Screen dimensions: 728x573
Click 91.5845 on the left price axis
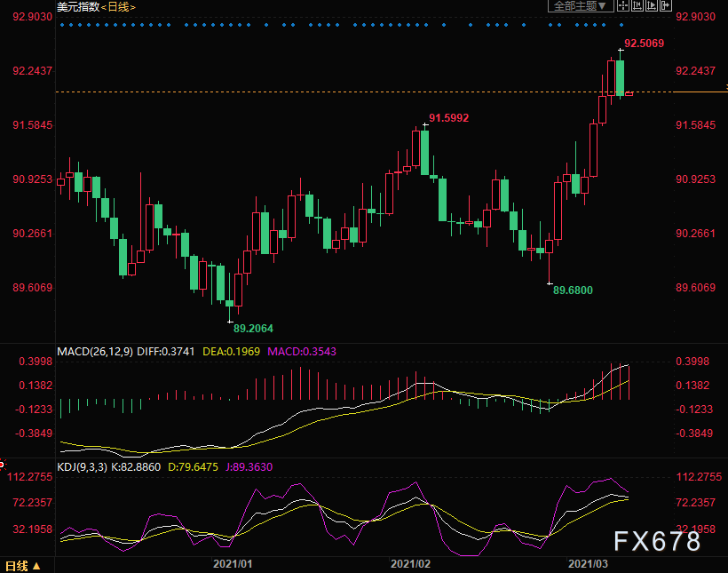[33, 125]
